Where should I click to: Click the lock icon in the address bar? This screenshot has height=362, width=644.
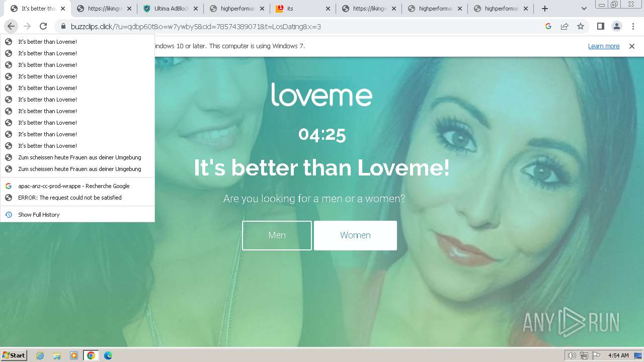click(63, 27)
